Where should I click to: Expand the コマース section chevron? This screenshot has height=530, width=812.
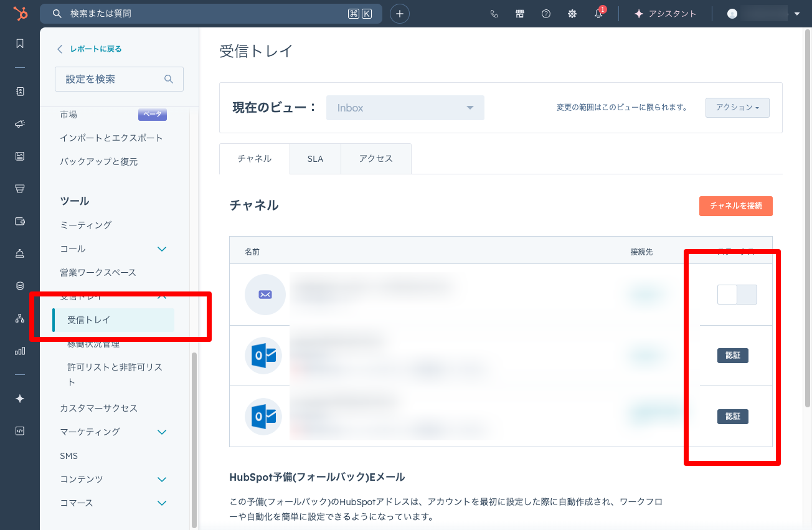point(162,503)
